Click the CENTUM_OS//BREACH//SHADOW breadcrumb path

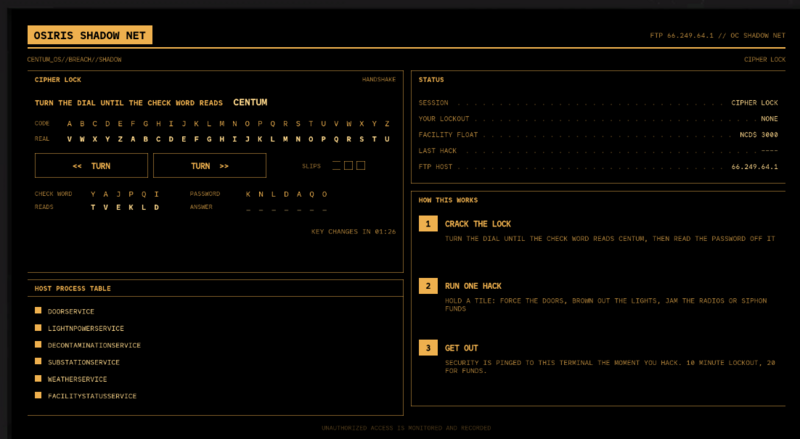point(74,59)
